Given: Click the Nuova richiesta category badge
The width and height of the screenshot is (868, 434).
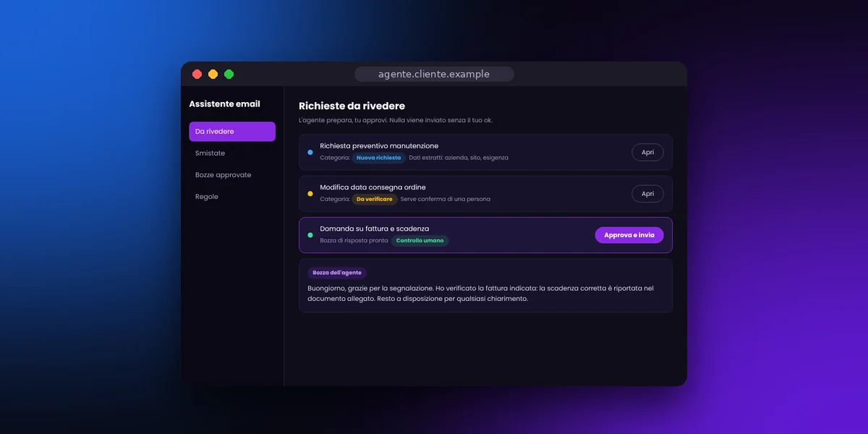Looking at the screenshot, I should (378, 158).
